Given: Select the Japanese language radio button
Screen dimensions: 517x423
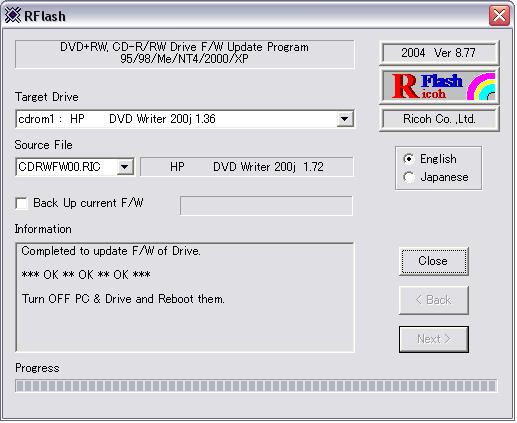Looking at the screenshot, I should (x=409, y=177).
